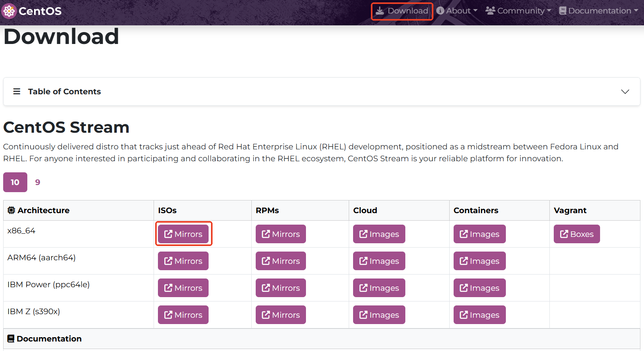Click the 'Table of Contents' label
644x351 pixels.
click(65, 92)
